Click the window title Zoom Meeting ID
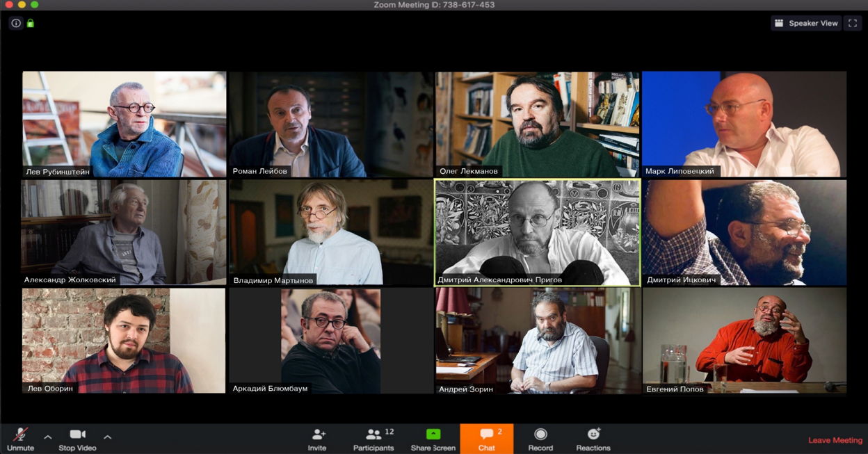The image size is (868, 454). (434, 5)
